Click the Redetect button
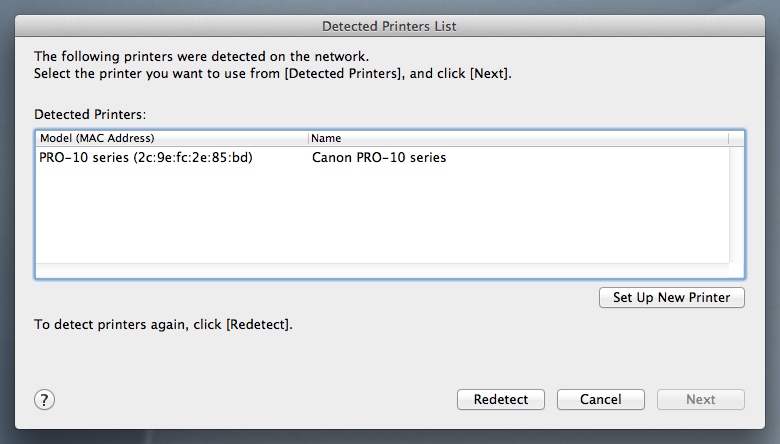The image size is (780, 444). (x=500, y=399)
